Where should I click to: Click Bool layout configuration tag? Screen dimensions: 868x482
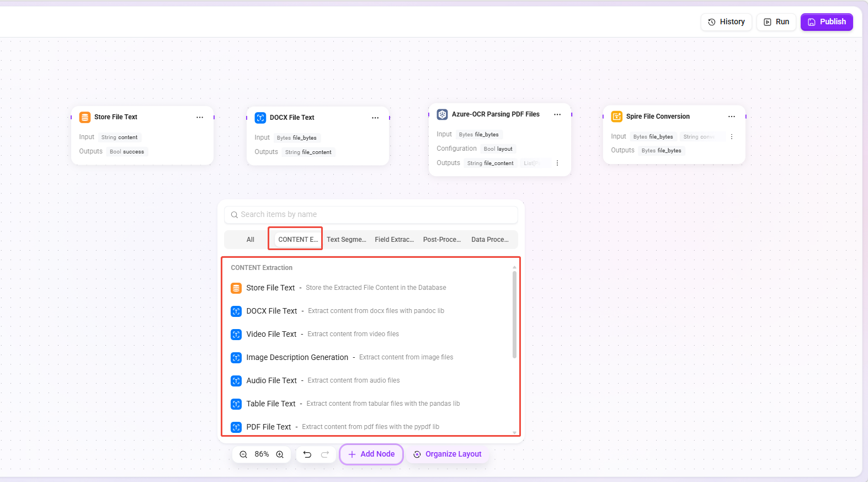[498, 149]
